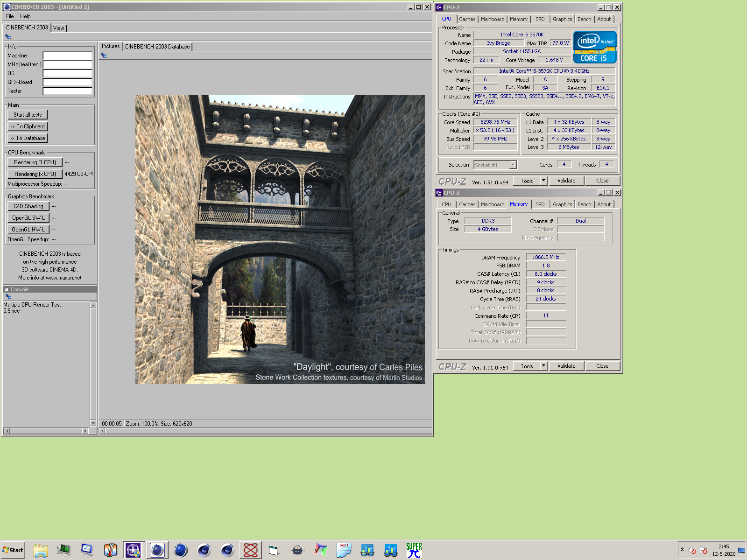Click the Tester input field
Screen dimensions: 747x560
point(68,91)
